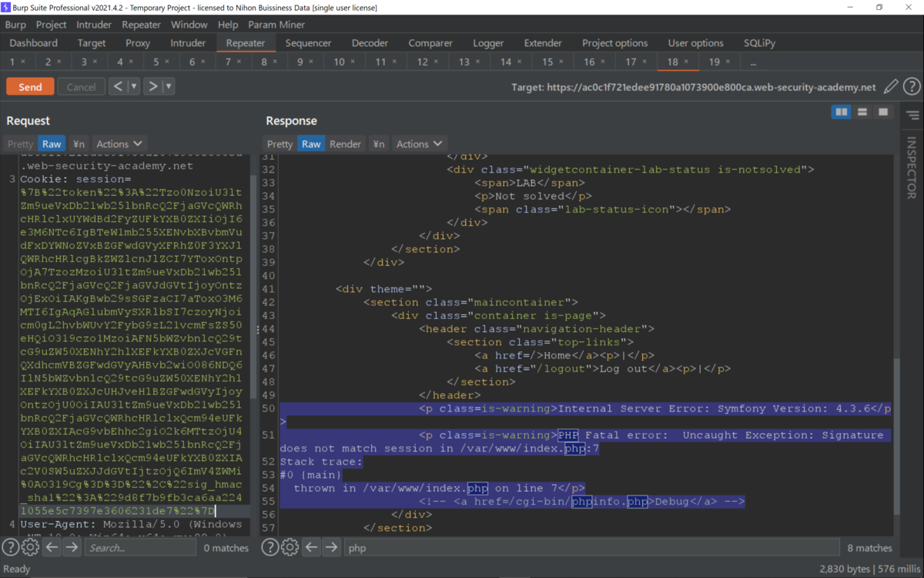Open Repeater help via top-right question mark

click(912, 87)
